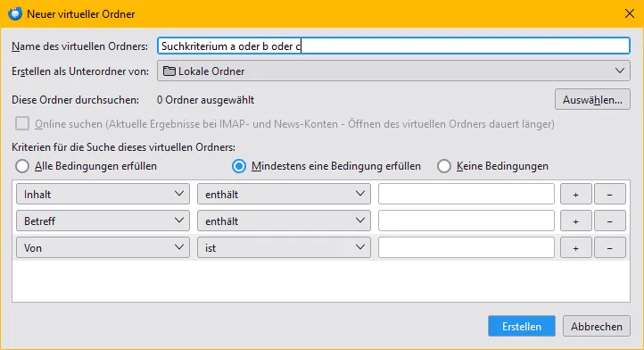Image resolution: width=644 pixels, height=350 pixels.
Task: Click the folder icon beside Lokale Ordner
Action: pos(169,71)
